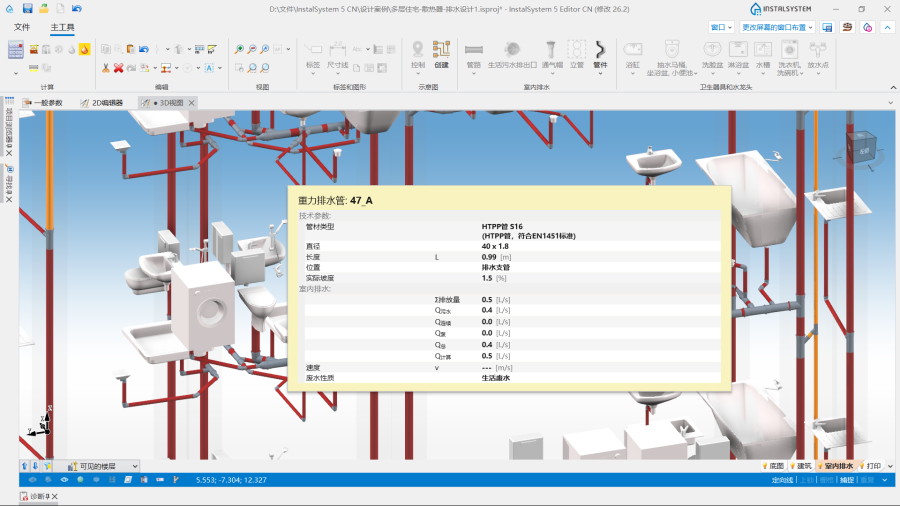
Task: Expand the dropdown arrow under 管件
Action: point(600,73)
